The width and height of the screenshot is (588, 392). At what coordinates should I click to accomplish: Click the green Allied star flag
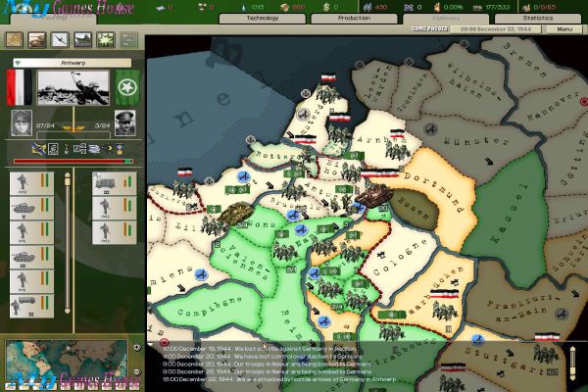[127, 87]
